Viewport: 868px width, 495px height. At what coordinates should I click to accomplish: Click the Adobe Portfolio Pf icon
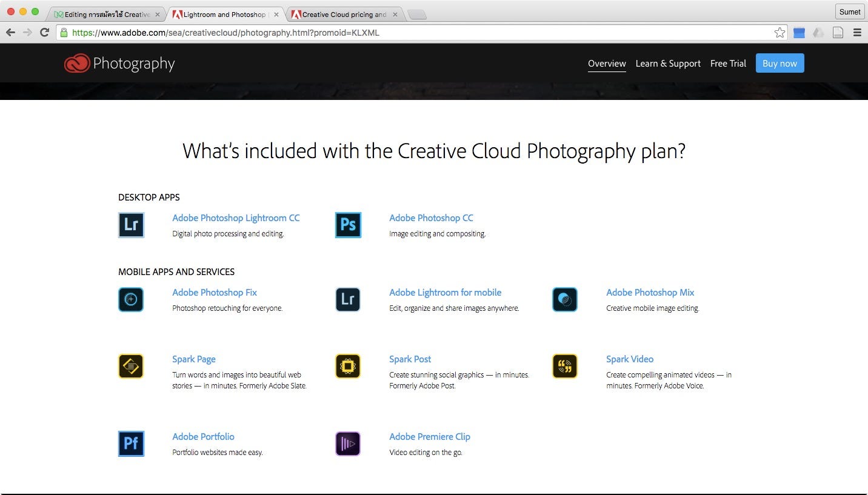coord(131,444)
